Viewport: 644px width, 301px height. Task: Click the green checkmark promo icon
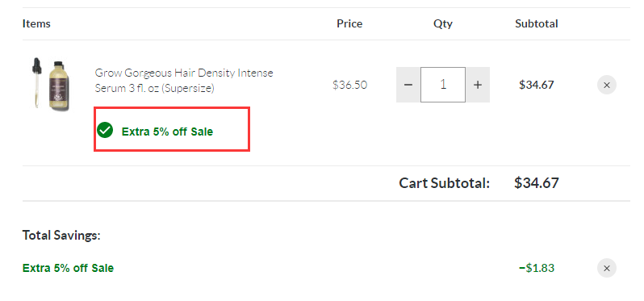coord(105,130)
